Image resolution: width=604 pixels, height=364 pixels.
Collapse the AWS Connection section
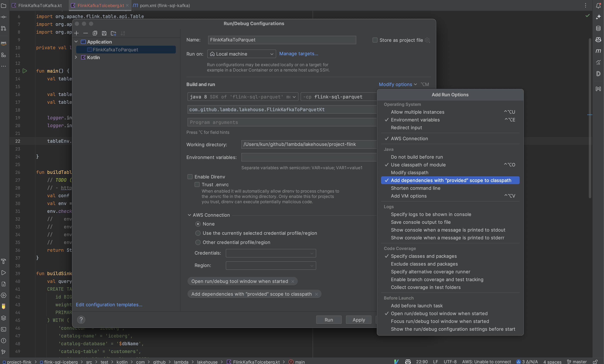[x=189, y=215]
